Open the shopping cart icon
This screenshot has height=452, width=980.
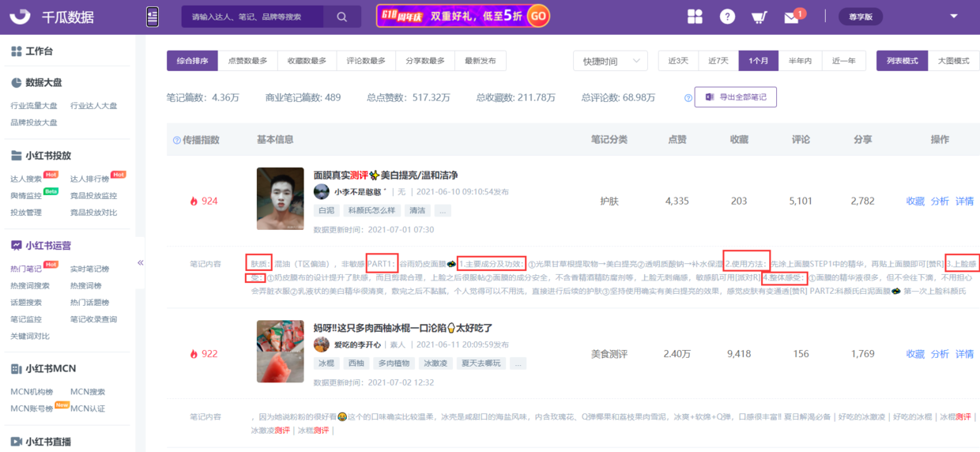(x=759, y=17)
